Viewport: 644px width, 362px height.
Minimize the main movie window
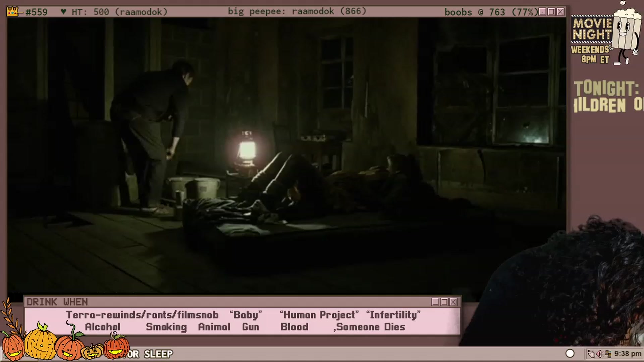click(x=542, y=12)
